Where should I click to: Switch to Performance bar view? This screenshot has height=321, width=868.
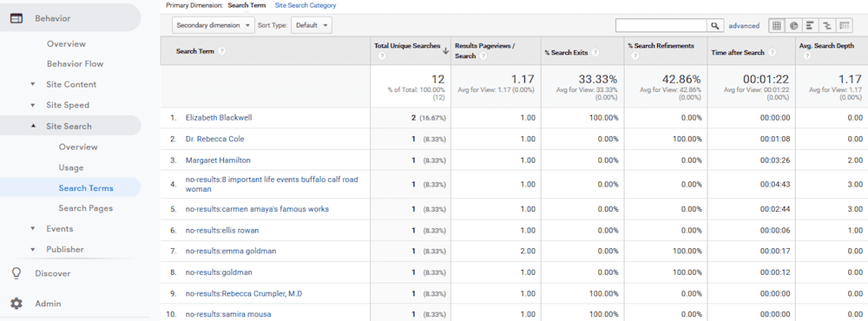(x=810, y=25)
